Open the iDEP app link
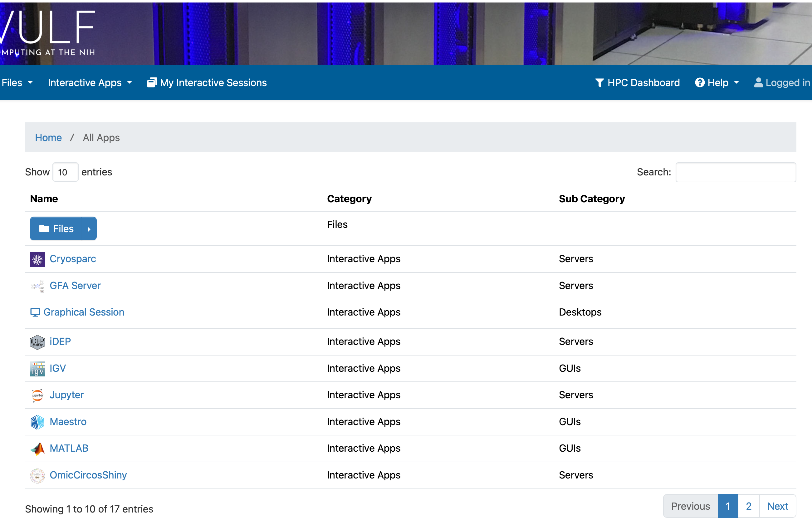The width and height of the screenshot is (812, 525). pyautogui.click(x=60, y=341)
